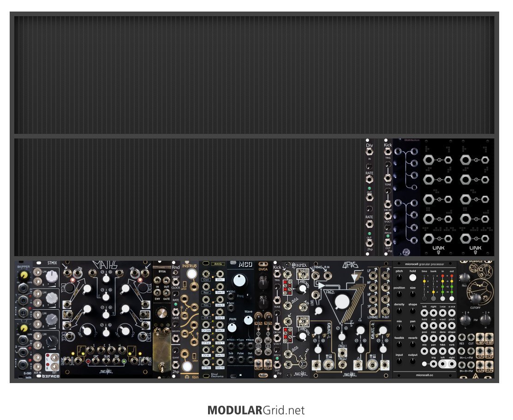Click channel 1 CV IN jack on Skipper
Viewport: 513px width, 420px height.
tap(23, 289)
